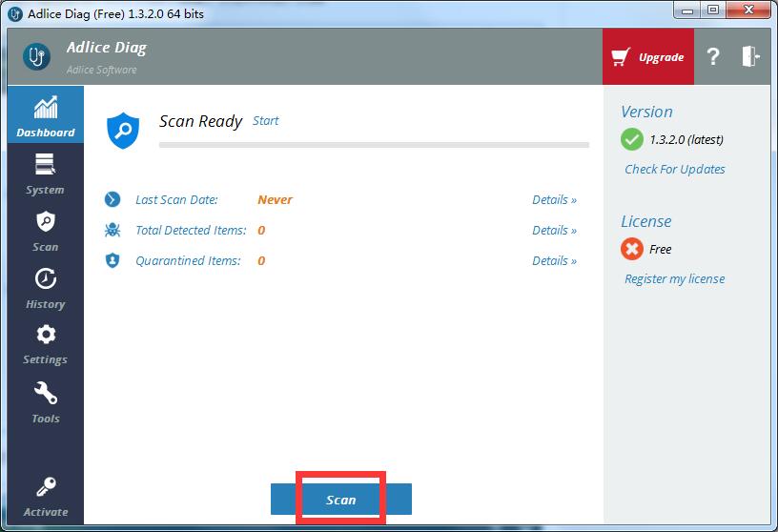Open help via question mark icon
Image resolution: width=778 pixels, height=532 pixels.
click(x=713, y=56)
